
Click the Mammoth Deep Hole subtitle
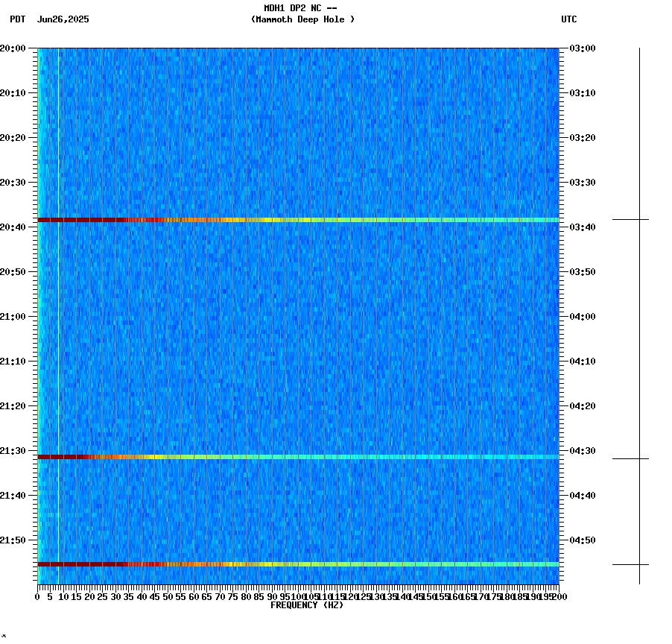302,20
